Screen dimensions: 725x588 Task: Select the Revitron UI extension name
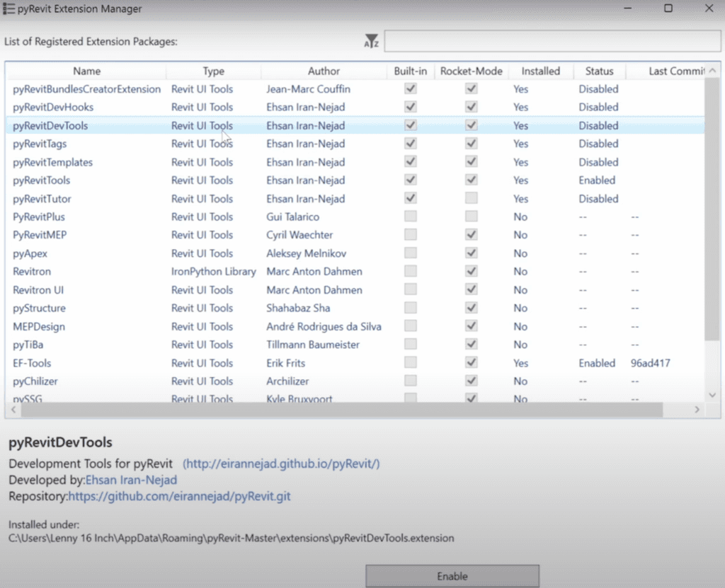pos(38,290)
